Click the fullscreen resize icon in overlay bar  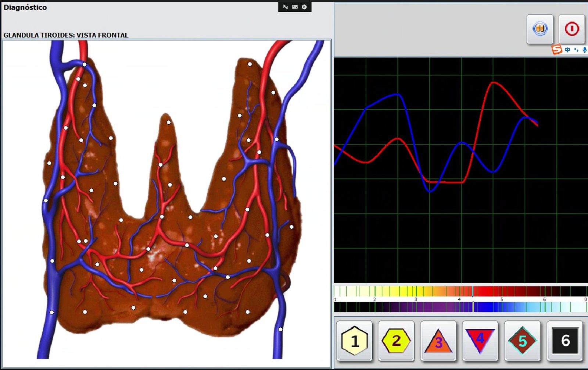tap(295, 7)
